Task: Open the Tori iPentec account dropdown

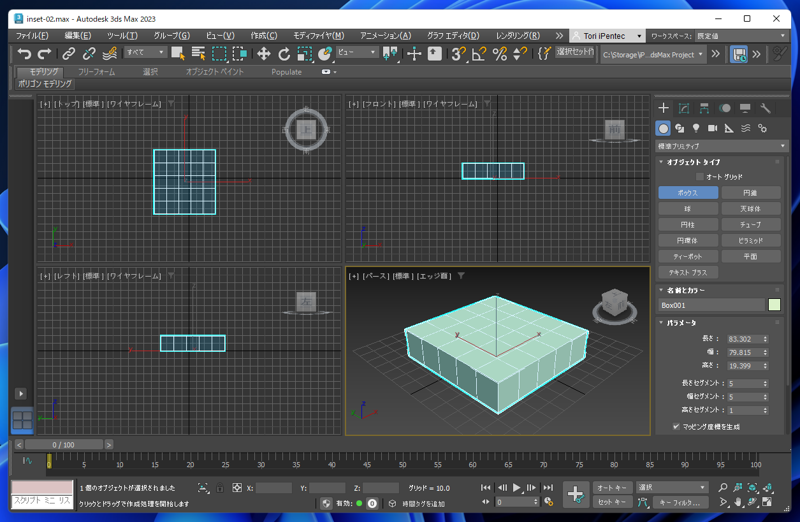Action: pyautogui.click(x=607, y=36)
